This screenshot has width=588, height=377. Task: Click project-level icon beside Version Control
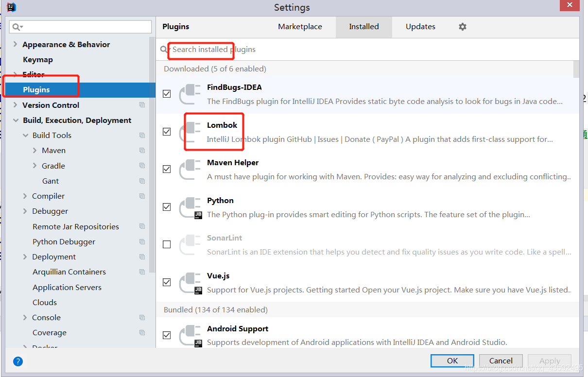click(142, 105)
